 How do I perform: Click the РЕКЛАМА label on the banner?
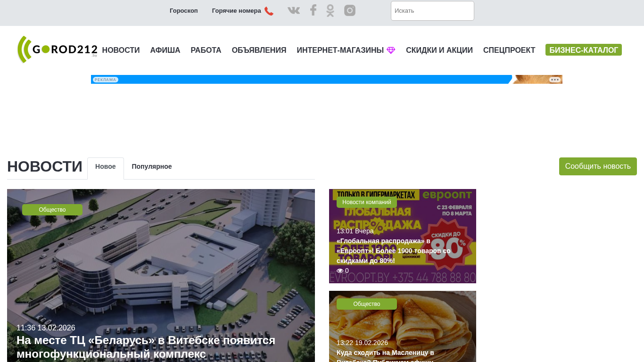[106, 80]
